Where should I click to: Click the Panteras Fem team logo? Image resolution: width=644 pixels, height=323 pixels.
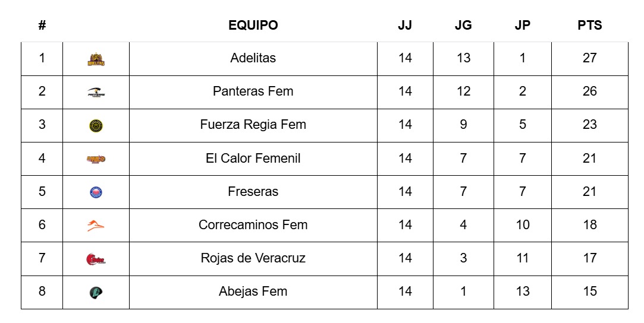96,92
